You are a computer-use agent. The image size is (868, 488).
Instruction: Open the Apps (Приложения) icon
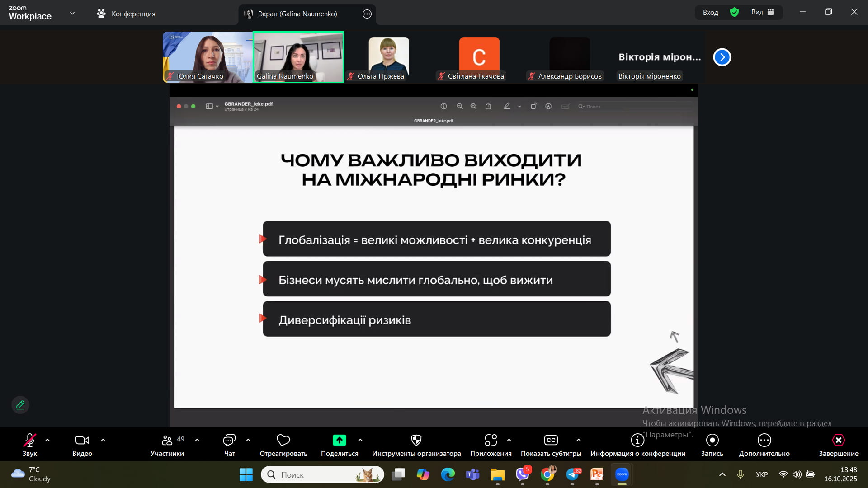pos(491,440)
